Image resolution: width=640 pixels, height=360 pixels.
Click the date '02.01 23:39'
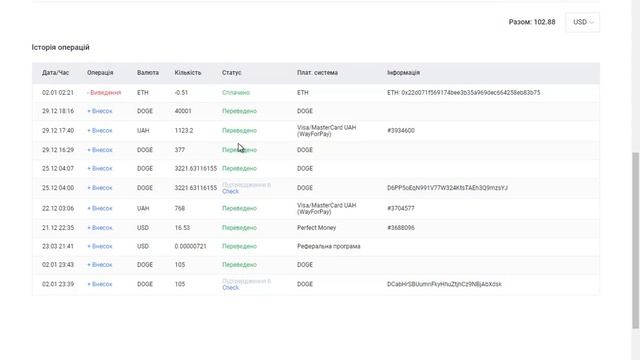pyautogui.click(x=58, y=284)
